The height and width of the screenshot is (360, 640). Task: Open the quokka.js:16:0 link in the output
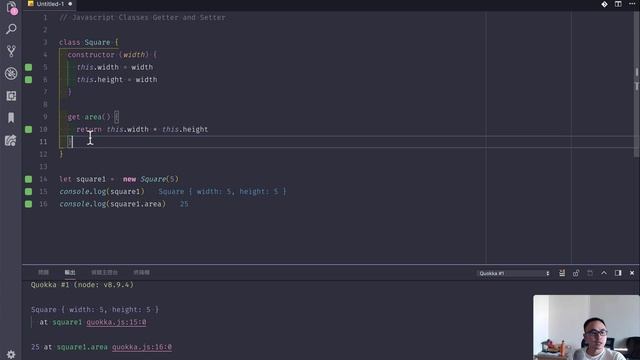(142, 347)
